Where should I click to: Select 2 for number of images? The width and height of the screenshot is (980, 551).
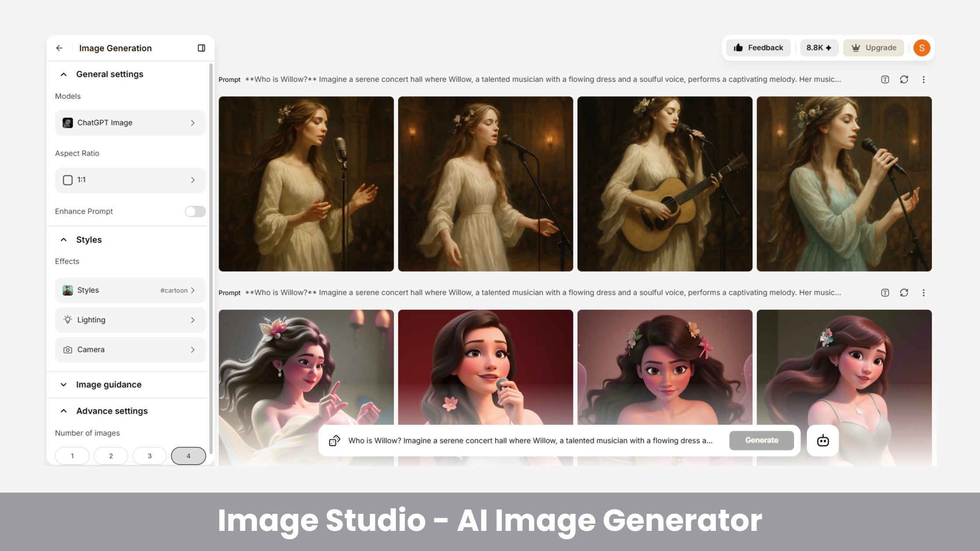click(x=111, y=456)
